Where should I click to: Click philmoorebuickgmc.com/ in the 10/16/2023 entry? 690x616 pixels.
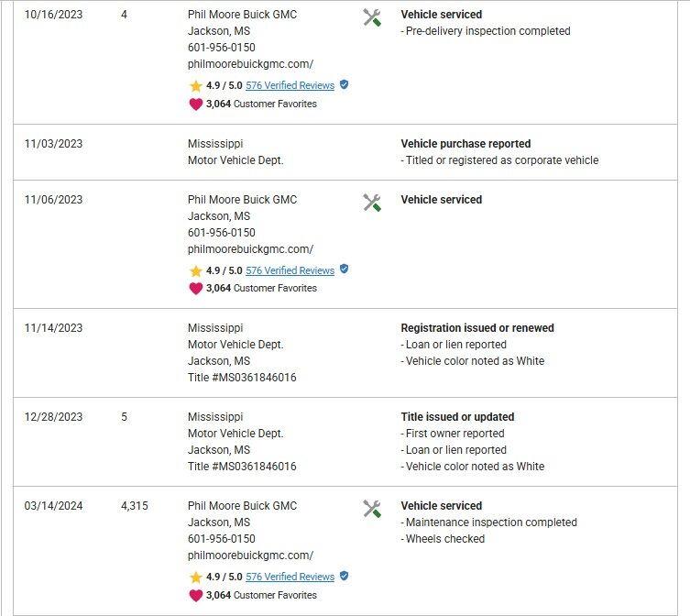[x=250, y=64]
